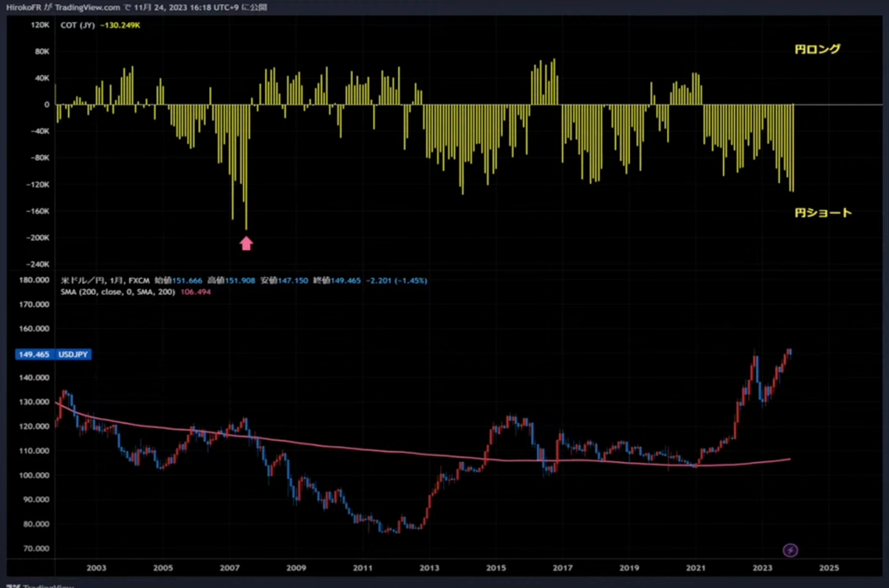Click the SMA 200 indicator legend
The image size is (889, 588).
[x=117, y=292]
